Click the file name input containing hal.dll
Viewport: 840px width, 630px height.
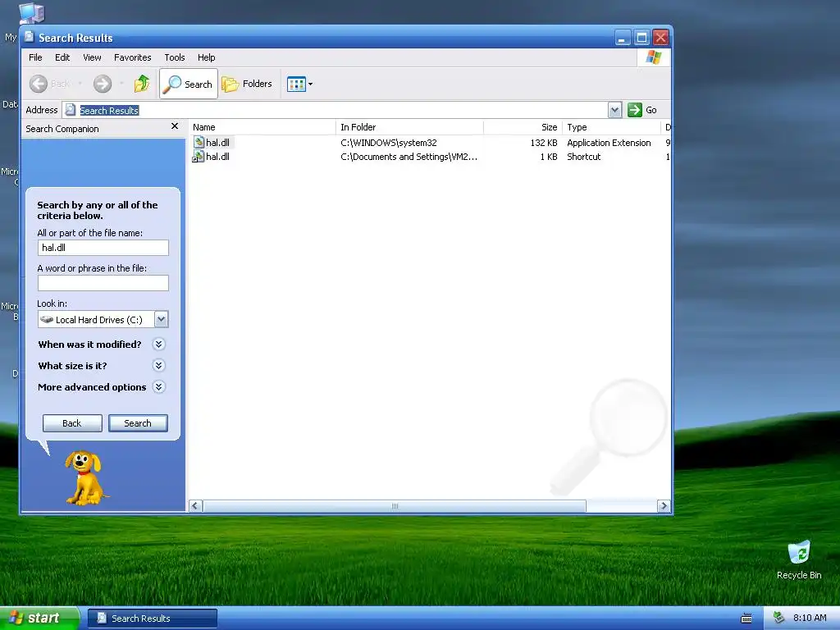(x=103, y=248)
